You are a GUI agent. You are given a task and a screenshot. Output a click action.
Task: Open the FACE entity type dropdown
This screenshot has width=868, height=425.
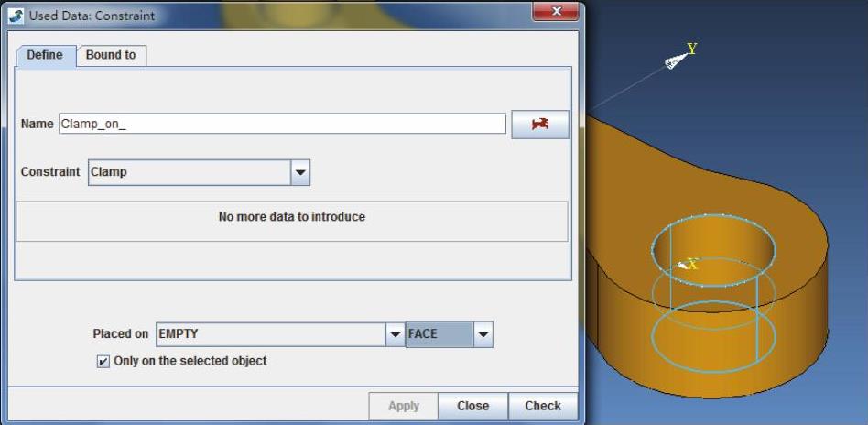[483, 334]
